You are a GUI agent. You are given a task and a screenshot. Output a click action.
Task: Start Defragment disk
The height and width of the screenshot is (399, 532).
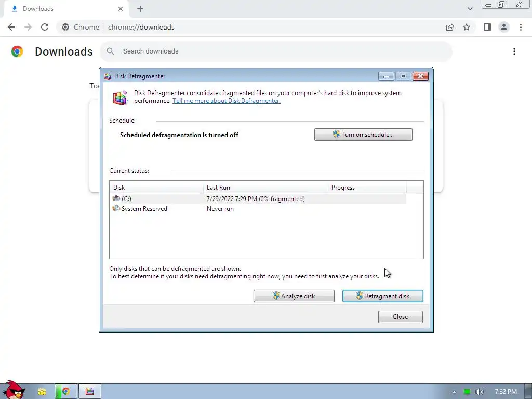coord(383,296)
